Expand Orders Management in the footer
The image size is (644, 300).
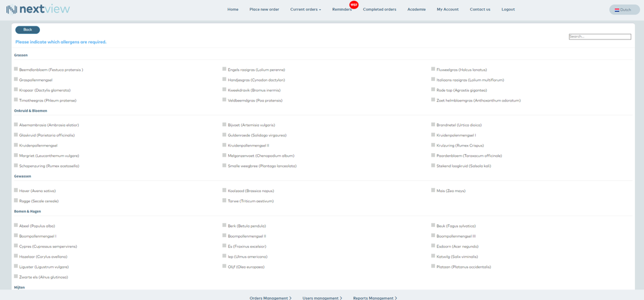(270, 297)
